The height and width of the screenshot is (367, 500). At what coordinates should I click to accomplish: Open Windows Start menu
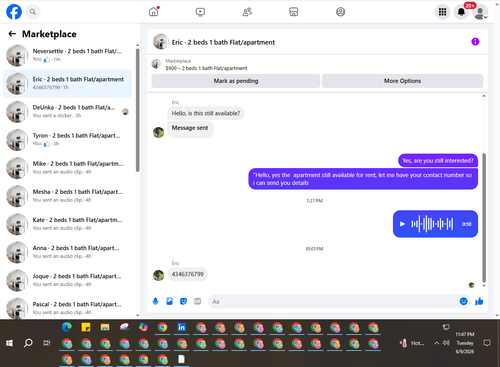click(x=9, y=343)
